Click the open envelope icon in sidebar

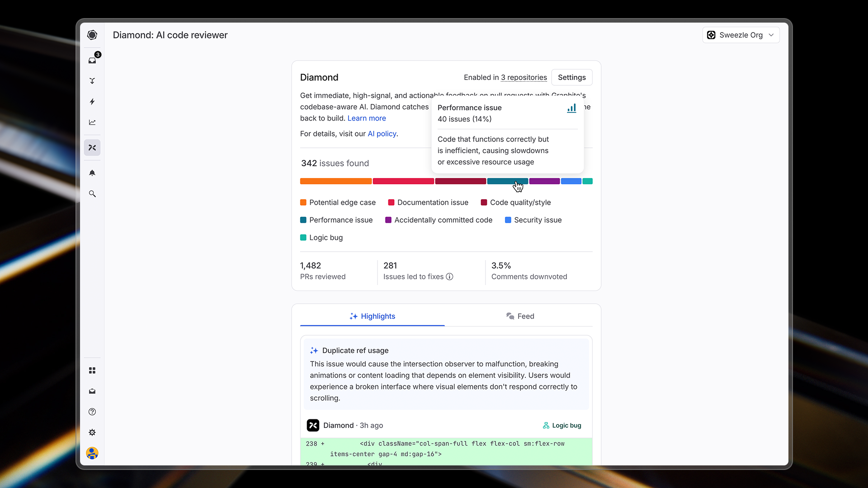(x=92, y=391)
